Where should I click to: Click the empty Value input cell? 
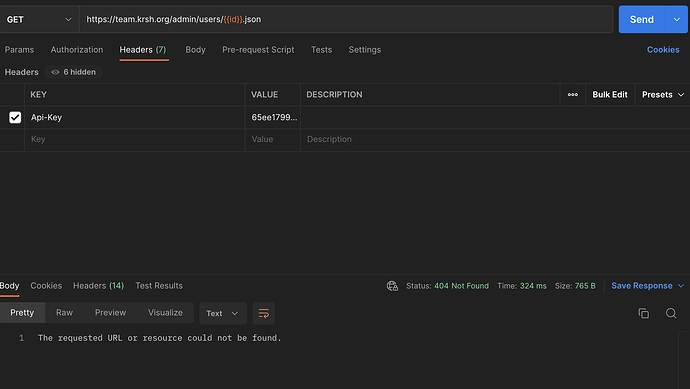273,139
